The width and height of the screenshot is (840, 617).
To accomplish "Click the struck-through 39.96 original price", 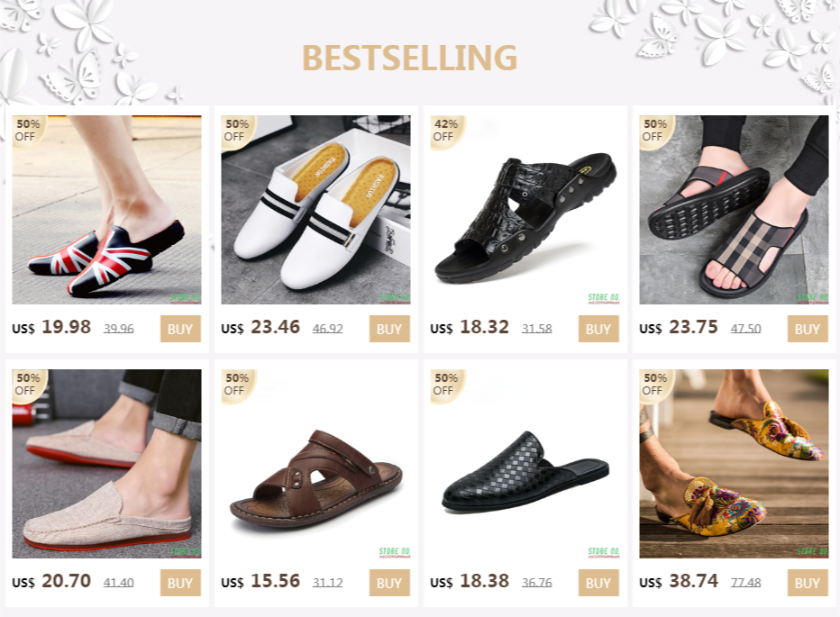I will (118, 329).
